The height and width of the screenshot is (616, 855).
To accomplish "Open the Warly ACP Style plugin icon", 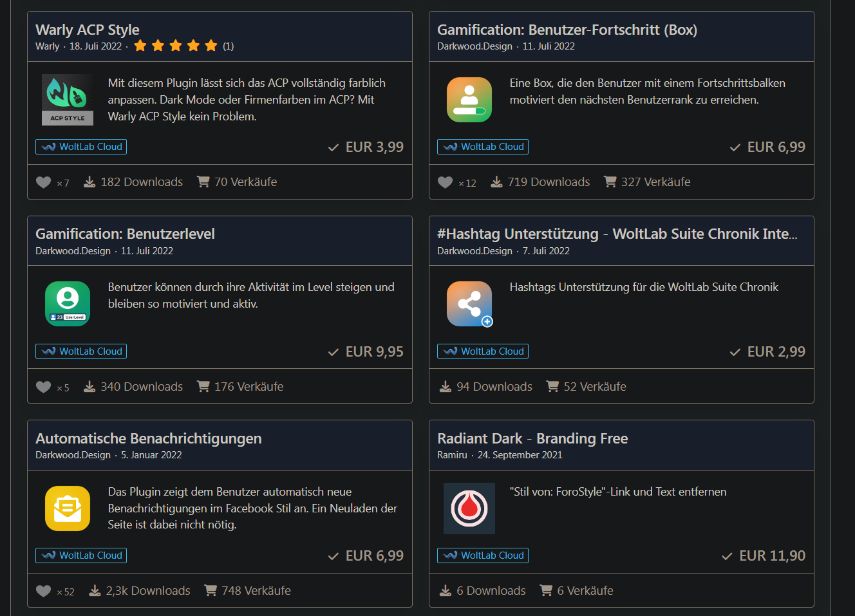I will (68, 99).
